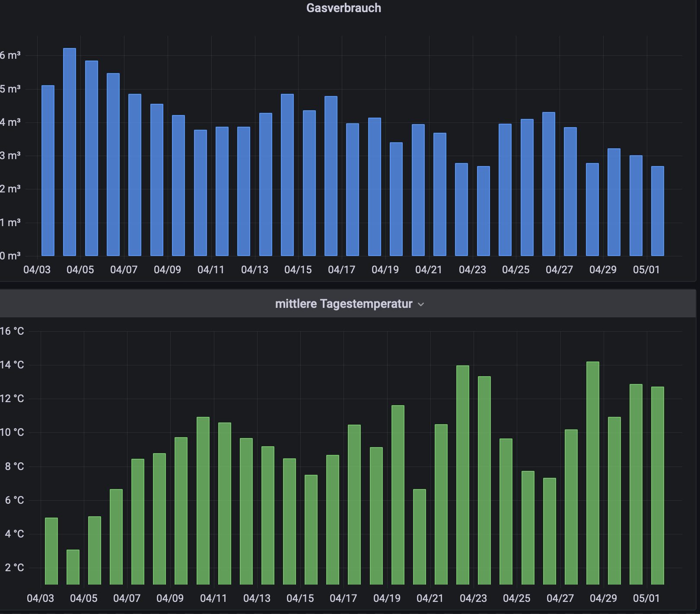
Task: Click 05/01 date label under temperature chart
Action: (x=646, y=598)
